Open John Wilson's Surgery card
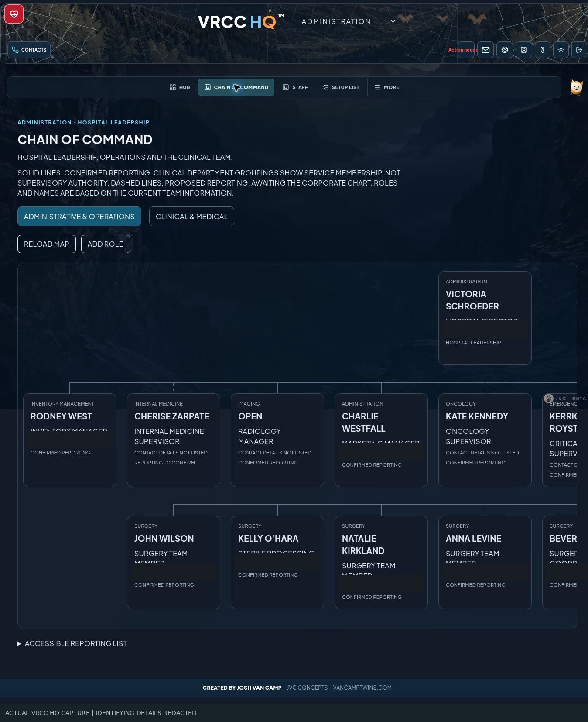 pyautogui.click(x=174, y=562)
